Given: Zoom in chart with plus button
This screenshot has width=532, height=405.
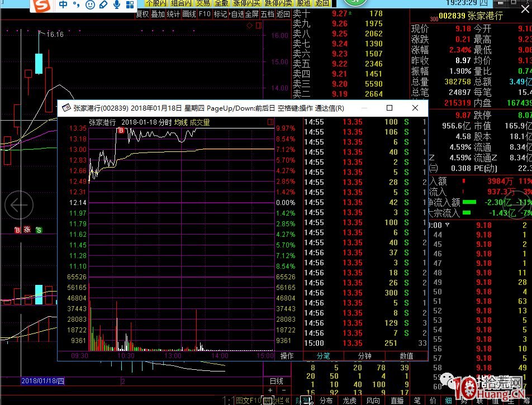Looking at the screenshot, I should pyautogui.click(x=270, y=390).
